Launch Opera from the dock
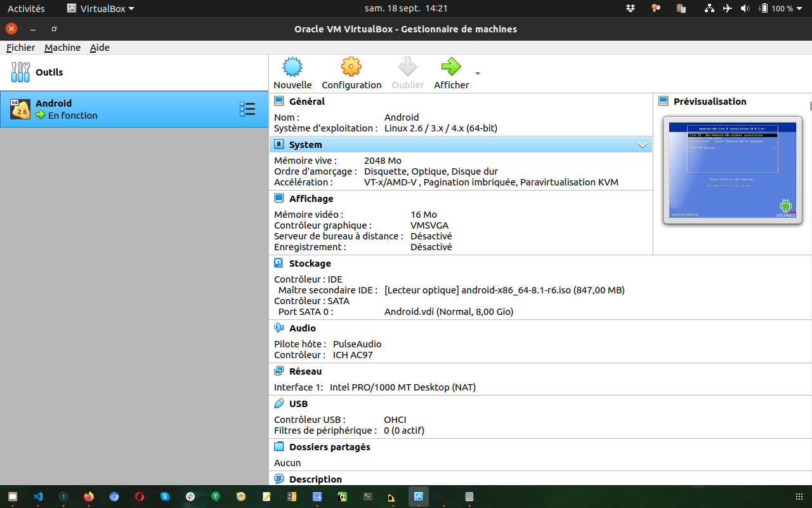The height and width of the screenshot is (508, 812). [x=140, y=497]
